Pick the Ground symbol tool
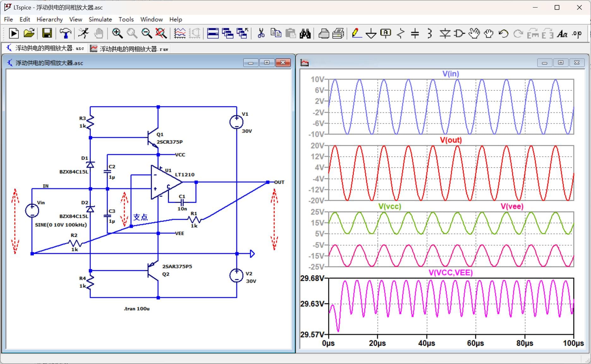Viewport: 591px width, 364px height. click(x=371, y=33)
